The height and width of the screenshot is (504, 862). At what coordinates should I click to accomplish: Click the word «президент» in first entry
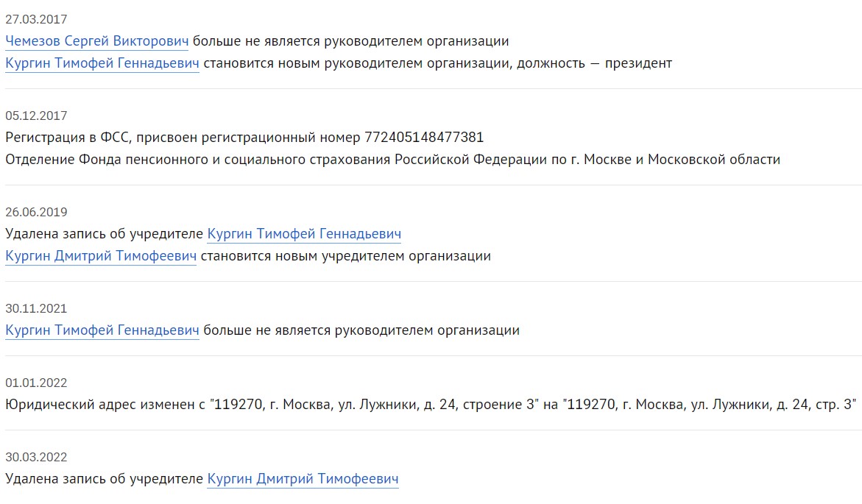pos(638,63)
